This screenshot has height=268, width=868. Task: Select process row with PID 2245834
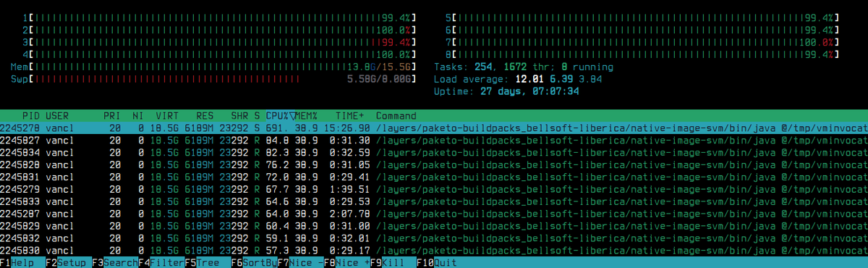click(x=434, y=152)
